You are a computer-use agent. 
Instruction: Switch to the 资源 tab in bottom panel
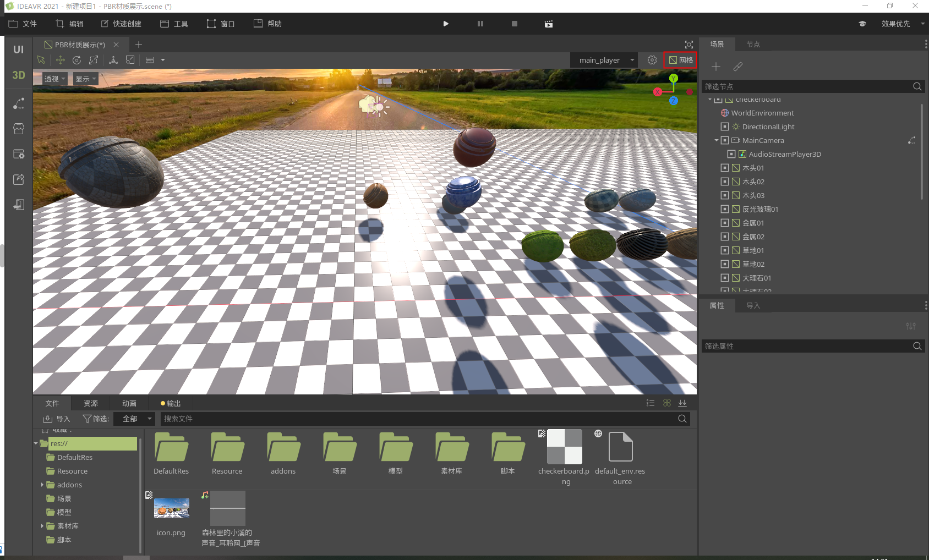(91, 403)
